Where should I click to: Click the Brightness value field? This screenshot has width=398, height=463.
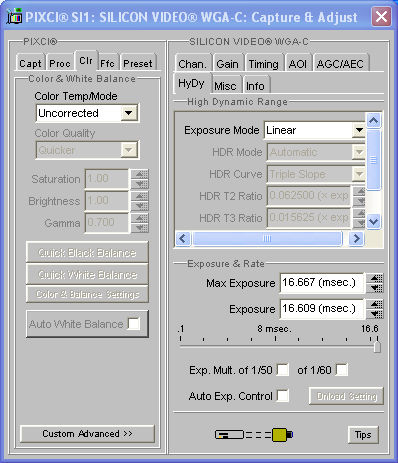107,201
